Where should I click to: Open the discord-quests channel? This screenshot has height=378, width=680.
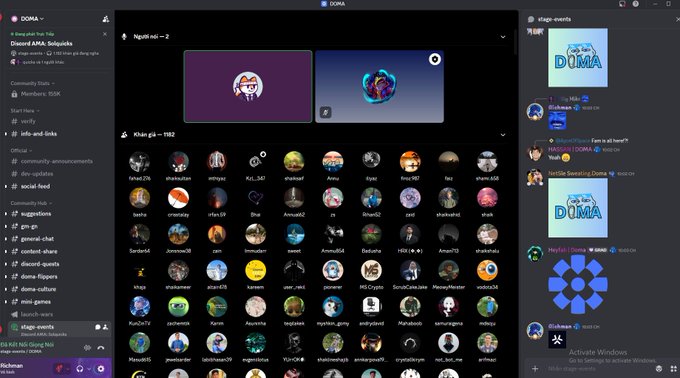point(40,264)
